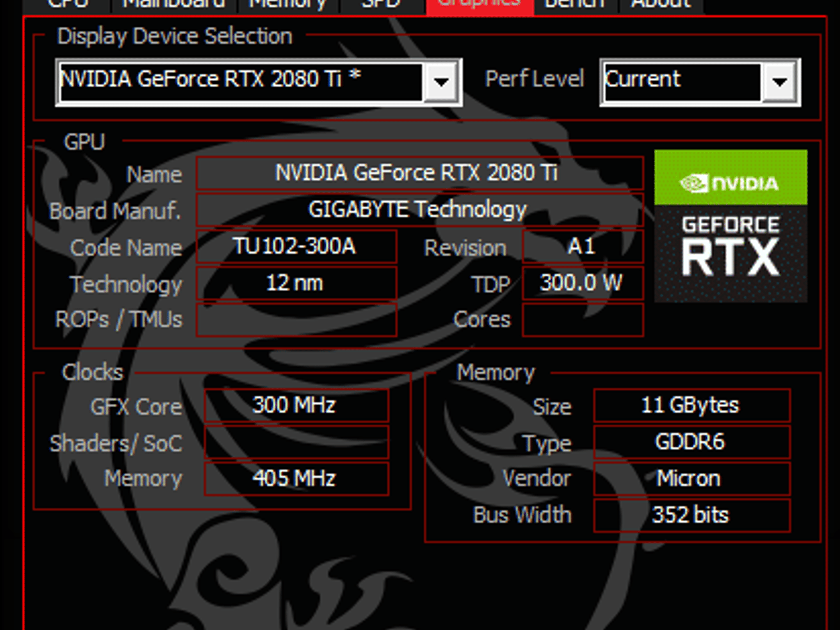The width and height of the screenshot is (840, 630).
Task: Click the Perf Level Current combo box
Action: pos(700,82)
